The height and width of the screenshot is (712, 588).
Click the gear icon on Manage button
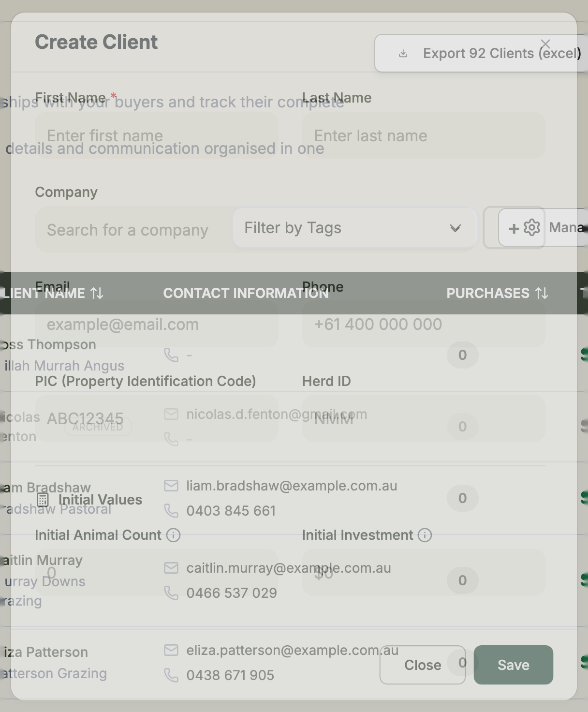(532, 227)
